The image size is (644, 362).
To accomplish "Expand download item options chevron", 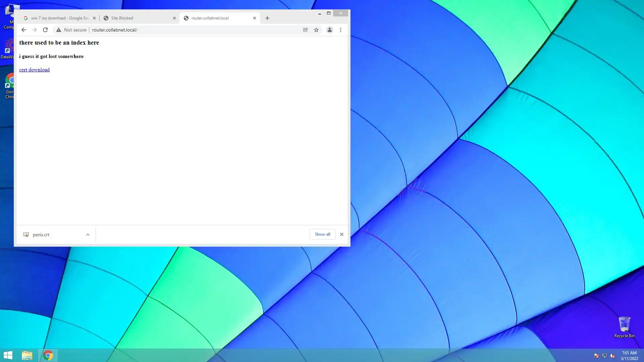I will 88,235.
